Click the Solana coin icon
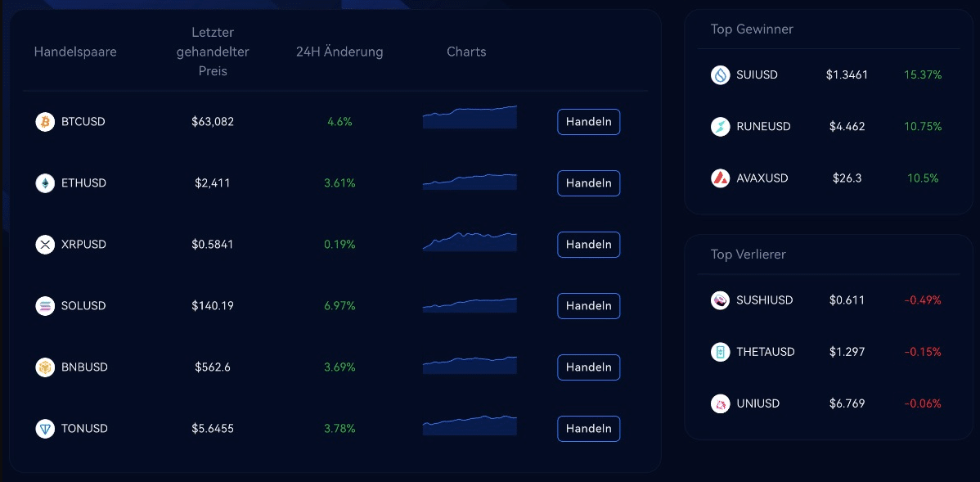Image resolution: width=980 pixels, height=482 pixels. tap(45, 306)
